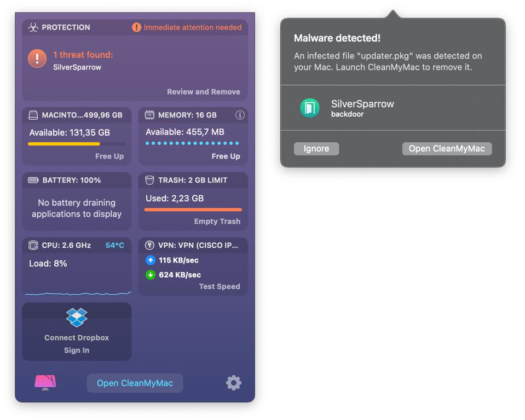
Task: Open the settings gear
Action: tap(234, 383)
